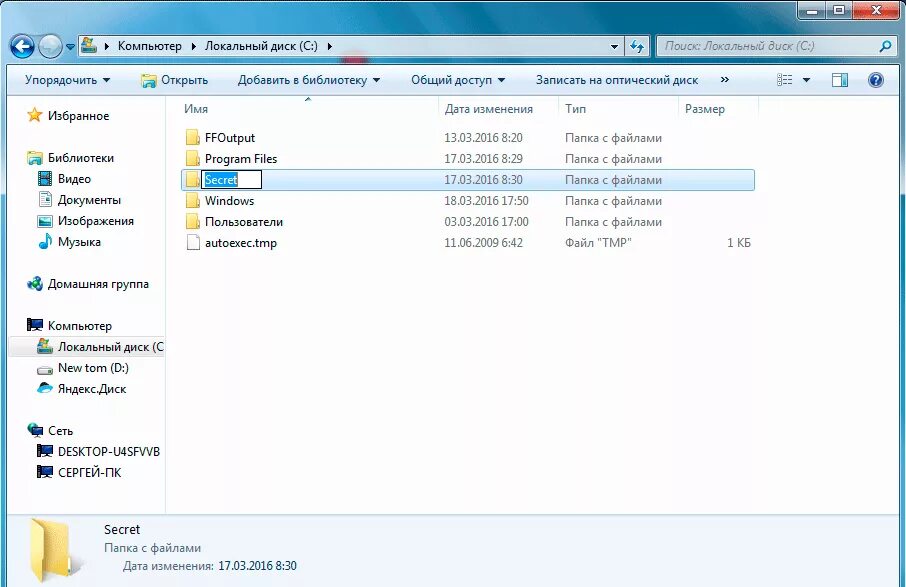Screen dimensions: 906x587
Task: Select Сеть in the navigation pane
Action: (x=60, y=430)
